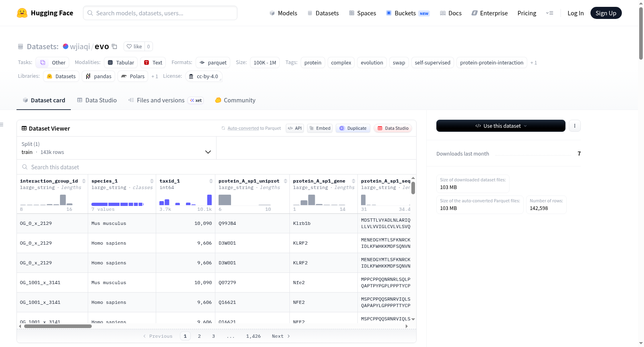This screenshot has width=644, height=347.
Task: Show the +1 more libraries
Action: pos(155,76)
